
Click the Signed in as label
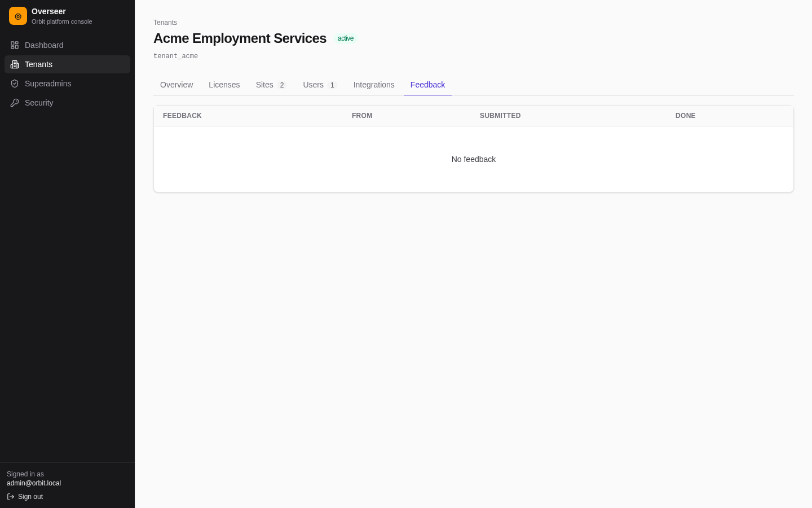pos(25,474)
